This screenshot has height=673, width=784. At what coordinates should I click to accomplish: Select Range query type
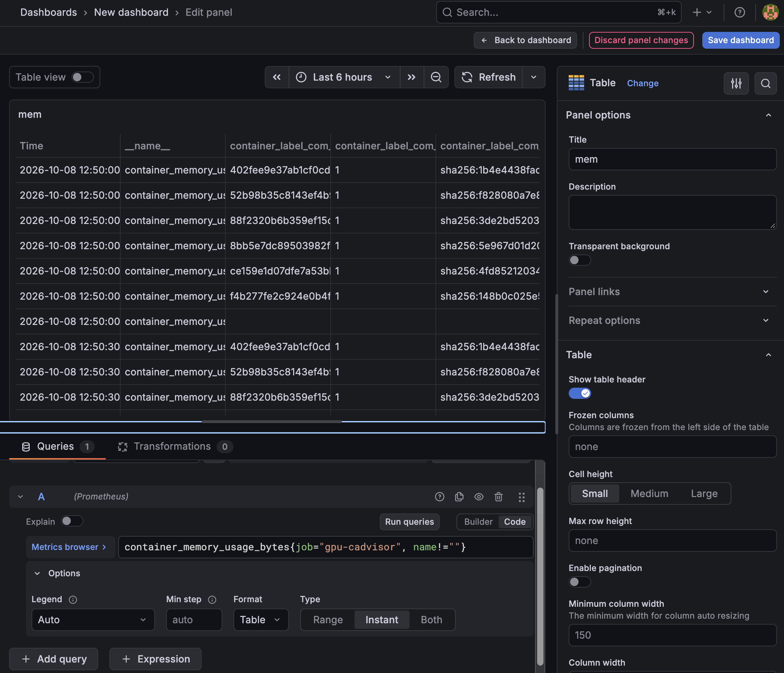coord(328,620)
